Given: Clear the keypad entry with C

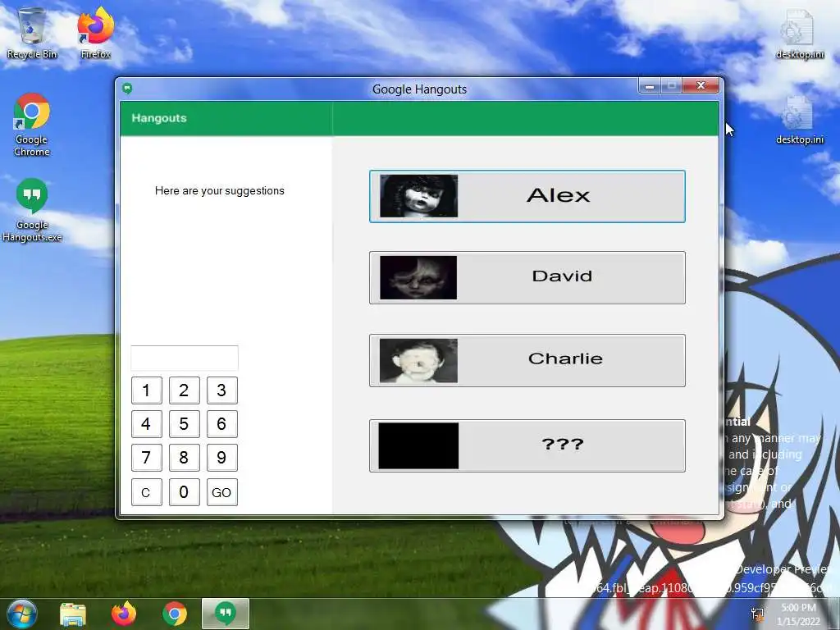Looking at the screenshot, I should (x=146, y=492).
